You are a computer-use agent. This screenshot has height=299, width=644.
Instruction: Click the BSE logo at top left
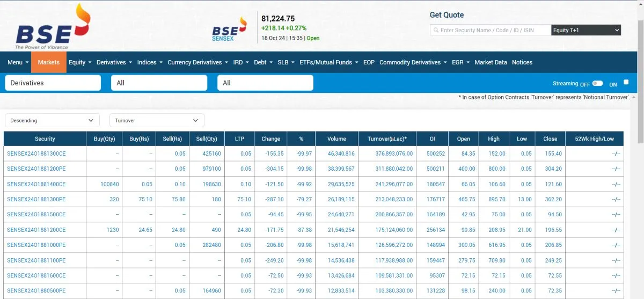(53, 26)
